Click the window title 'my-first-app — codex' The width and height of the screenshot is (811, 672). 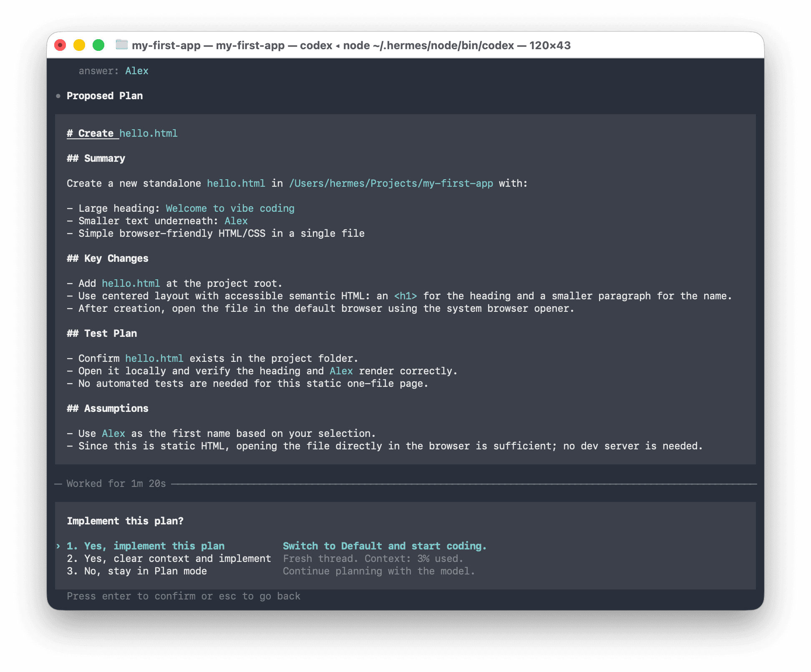351,45
